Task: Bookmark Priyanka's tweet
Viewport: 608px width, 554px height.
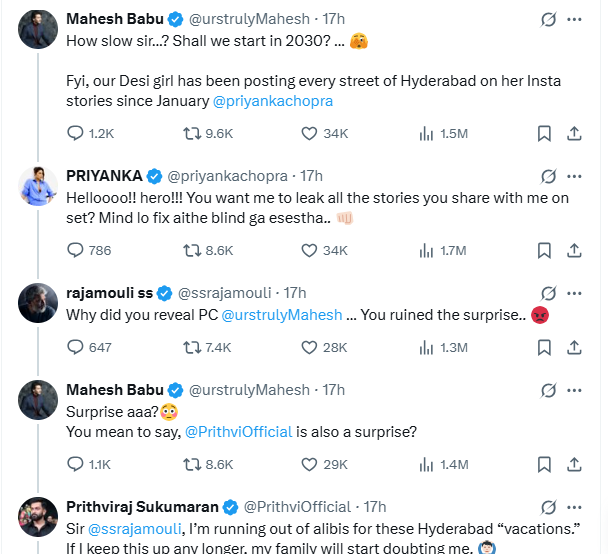Action: pyautogui.click(x=544, y=250)
